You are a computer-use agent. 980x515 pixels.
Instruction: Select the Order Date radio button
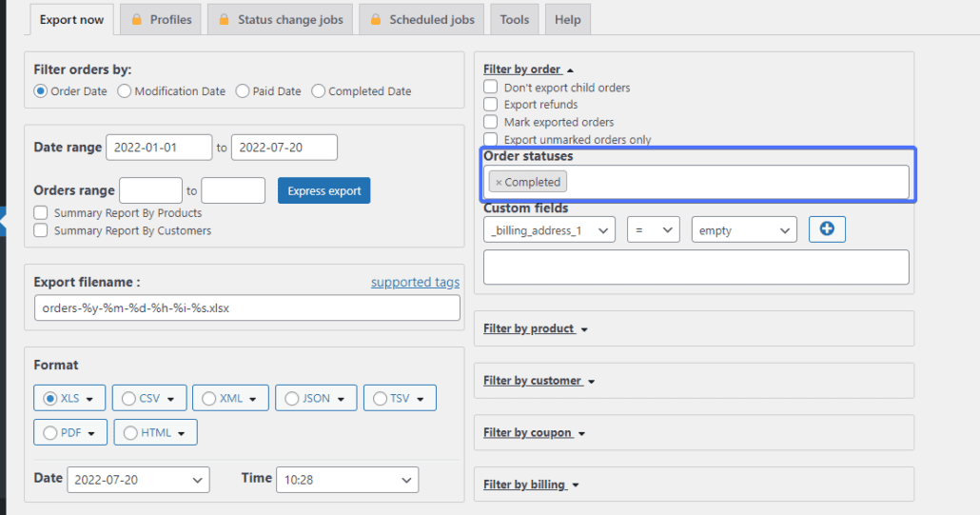point(41,91)
